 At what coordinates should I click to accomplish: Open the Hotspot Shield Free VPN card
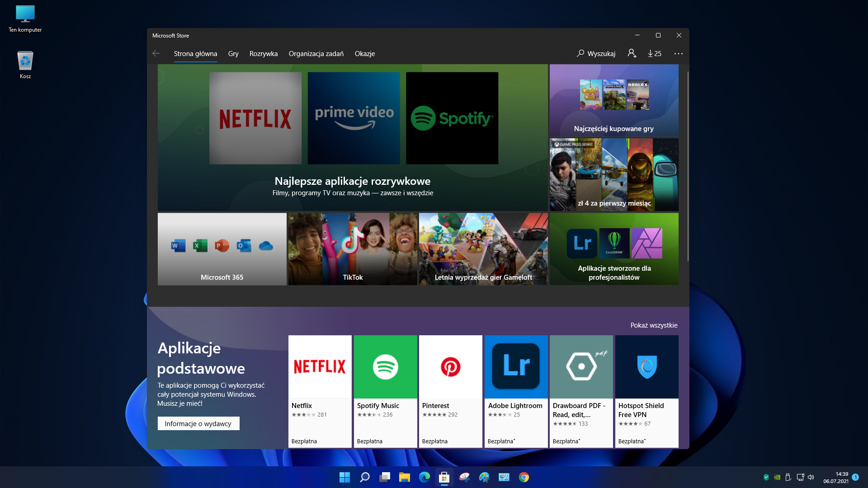pos(647,391)
